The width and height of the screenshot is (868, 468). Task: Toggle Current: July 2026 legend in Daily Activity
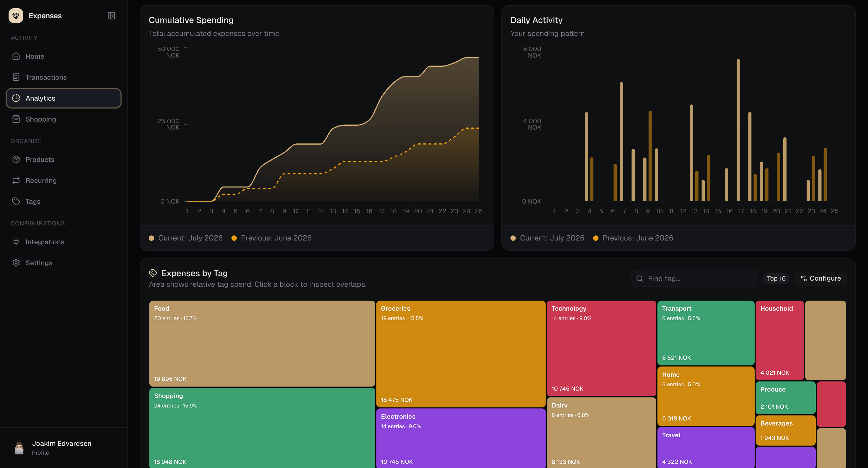pos(548,238)
